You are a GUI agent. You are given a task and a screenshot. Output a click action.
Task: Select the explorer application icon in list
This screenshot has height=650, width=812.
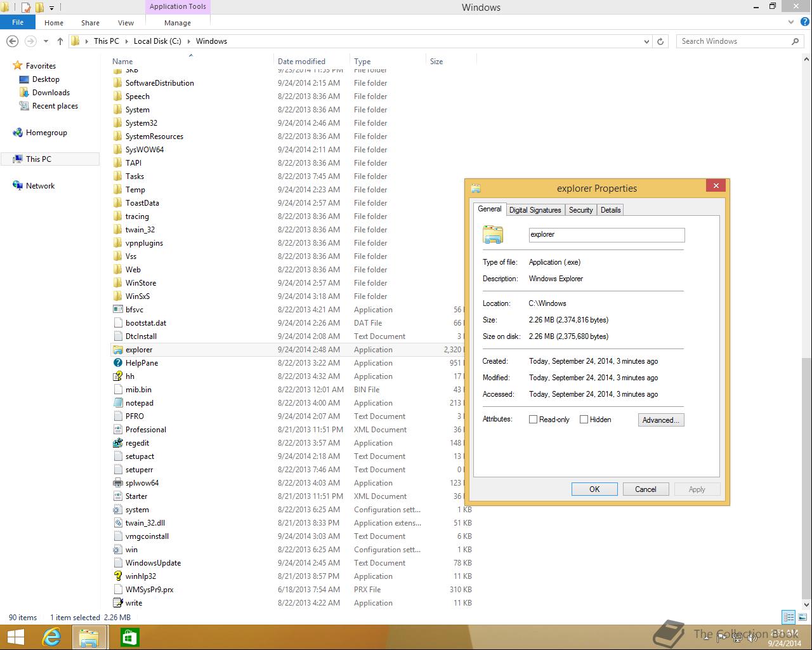pos(117,350)
